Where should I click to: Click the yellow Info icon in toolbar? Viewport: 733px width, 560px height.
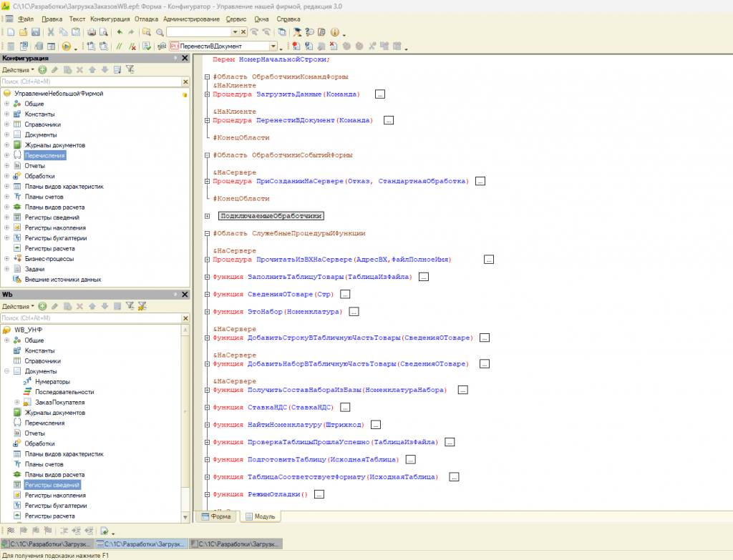[x=335, y=32]
